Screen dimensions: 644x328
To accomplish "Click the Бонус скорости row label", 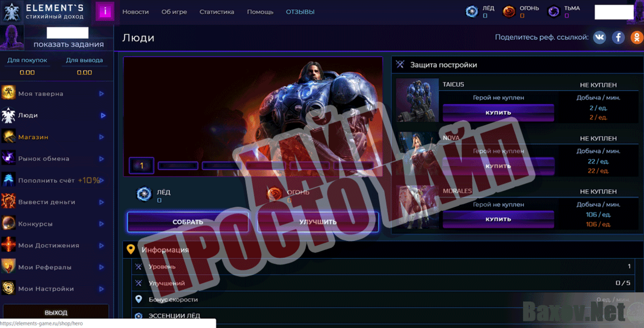I will (x=173, y=299).
